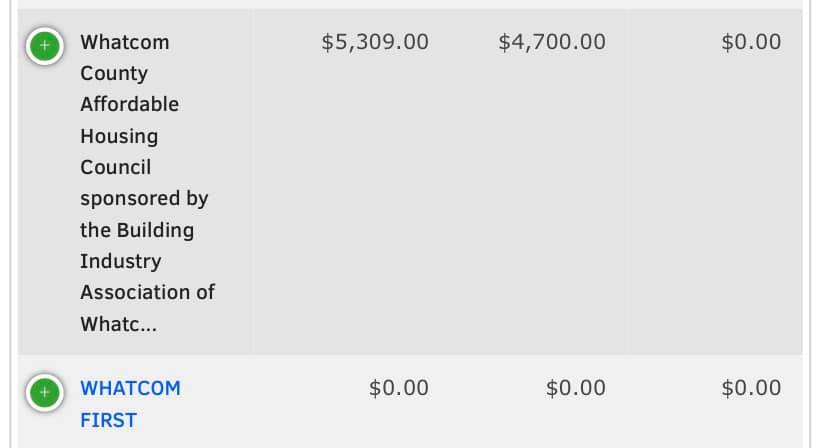
Task: Click the $0.00 value beside $4,700.00
Action: 750,42
